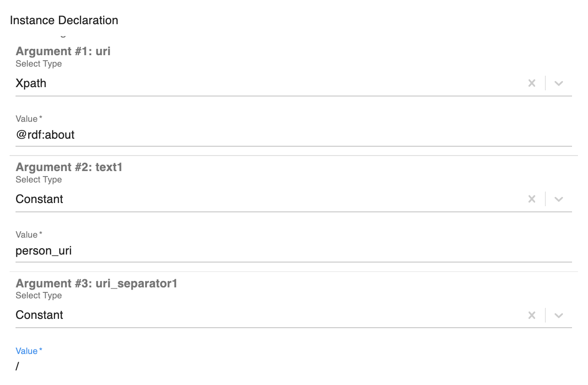Click the Constant type field under uri_separator1
The image size is (588, 385).
tap(265, 315)
